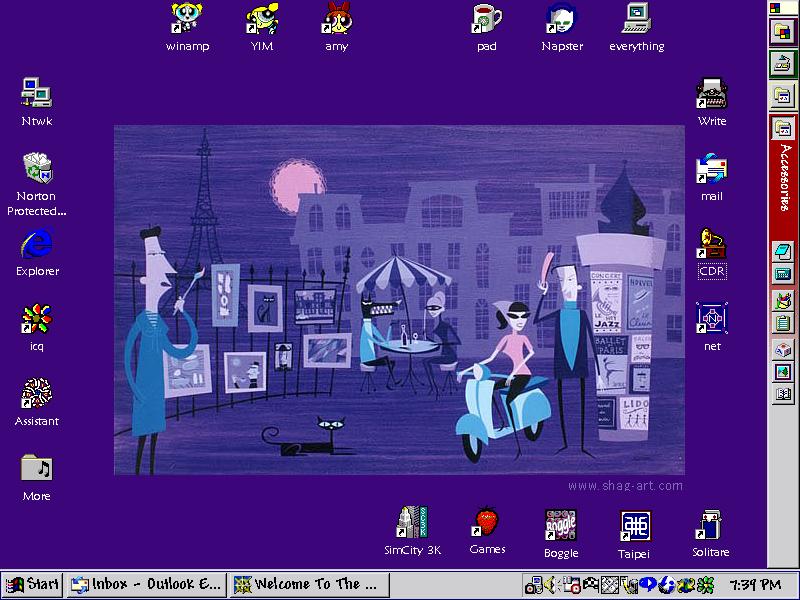Click the volume speaker tray icon
This screenshot has height=600, width=800.
[548, 585]
